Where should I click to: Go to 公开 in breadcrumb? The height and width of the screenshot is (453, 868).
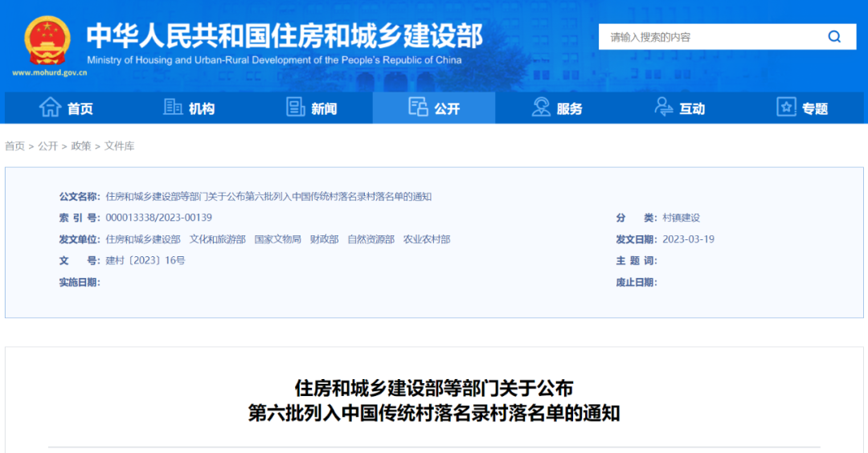pos(47,146)
